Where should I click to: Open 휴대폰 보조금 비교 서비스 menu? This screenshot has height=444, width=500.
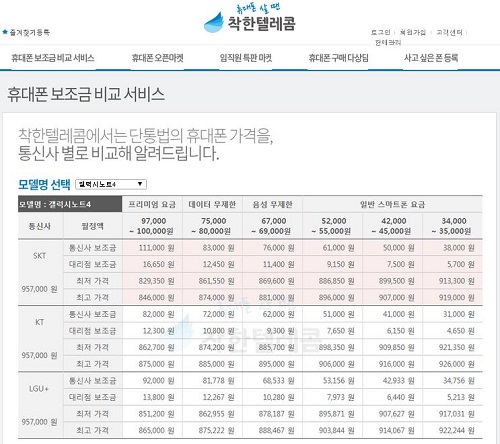click(x=53, y=58)
